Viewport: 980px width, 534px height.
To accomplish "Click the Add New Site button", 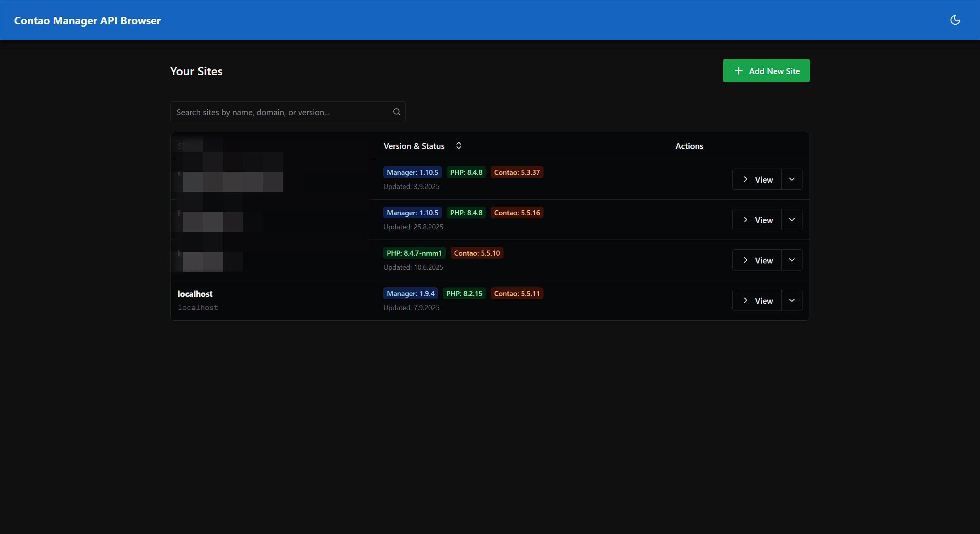I will click(x=766, y=71).
